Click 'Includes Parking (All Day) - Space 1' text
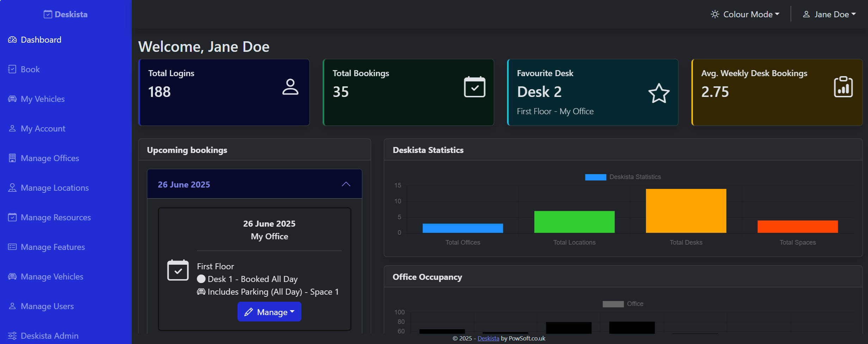The height and width of the screenshot is (344, 868). coord(273,292)
